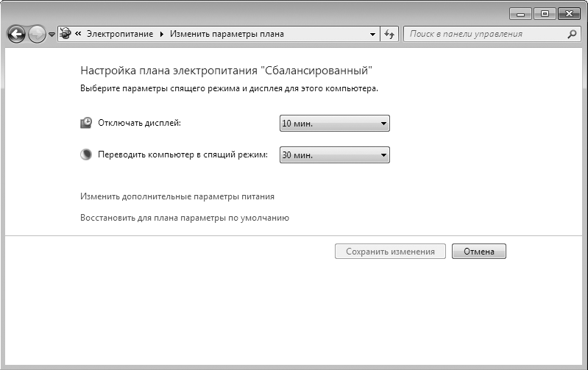Screen dimensions: 588x370
Task: Navigate to Электропитание breadcrumb
Action: [120, 34]
